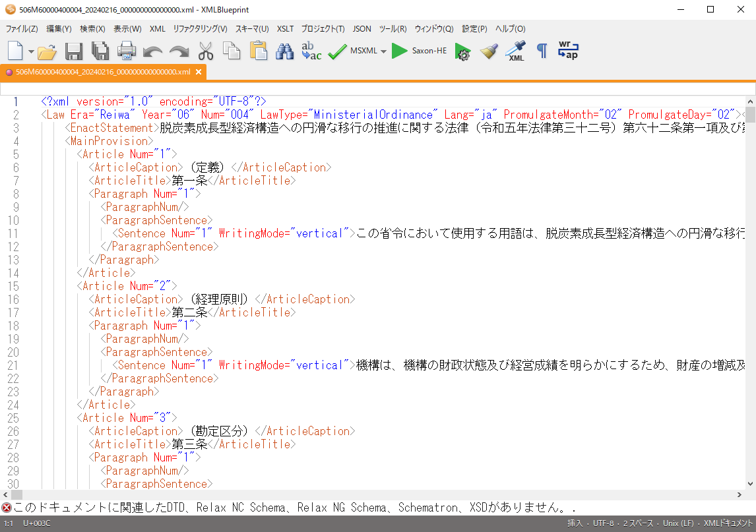The height and width of the screenshot is (532, 756).
Task: Open the Print button
Action: point(127,50)
